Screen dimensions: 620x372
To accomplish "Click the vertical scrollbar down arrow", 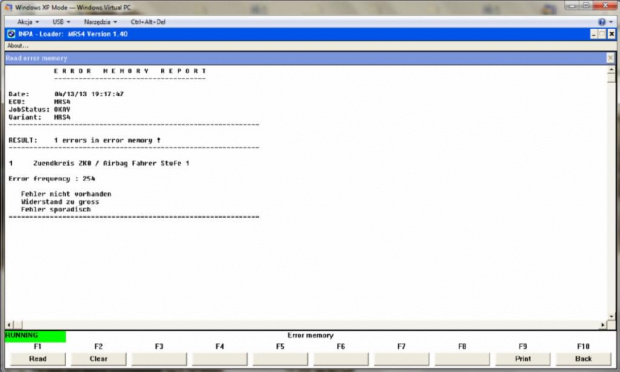I will (611, 316).
